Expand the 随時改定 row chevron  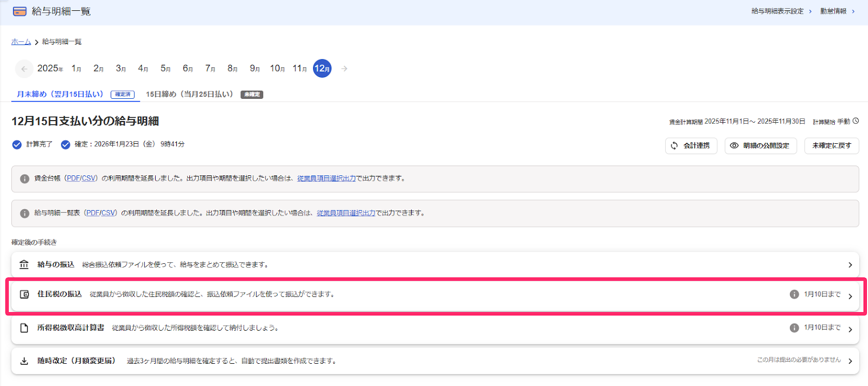pos(850,361)
